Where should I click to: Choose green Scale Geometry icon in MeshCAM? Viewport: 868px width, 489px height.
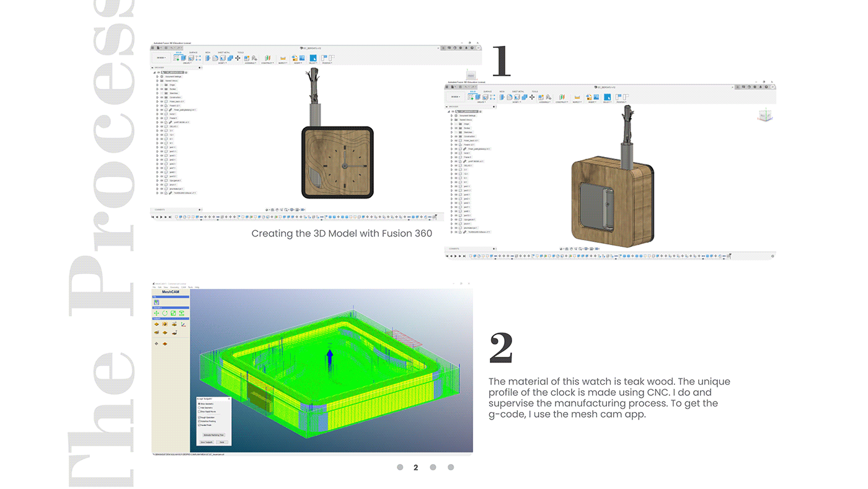click(174, 313)
